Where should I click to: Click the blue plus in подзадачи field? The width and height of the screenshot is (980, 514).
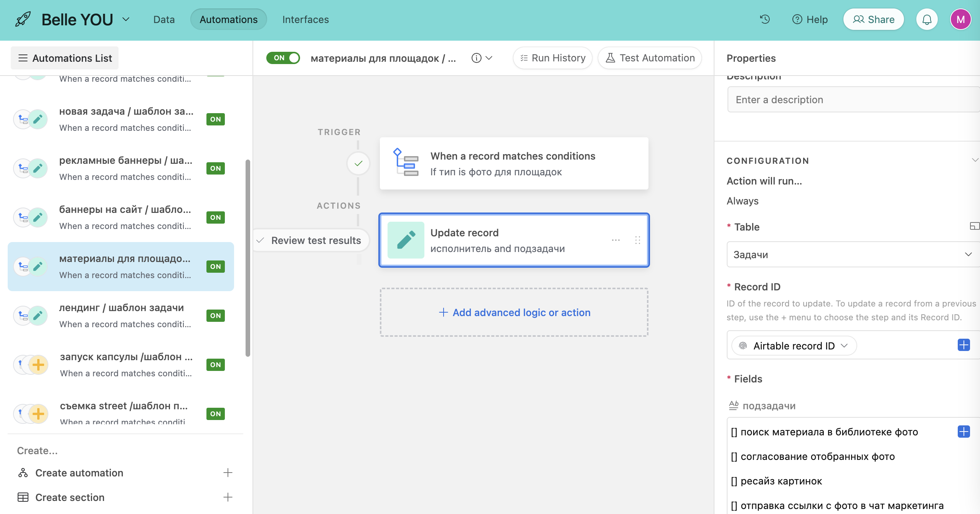point(964,432)
